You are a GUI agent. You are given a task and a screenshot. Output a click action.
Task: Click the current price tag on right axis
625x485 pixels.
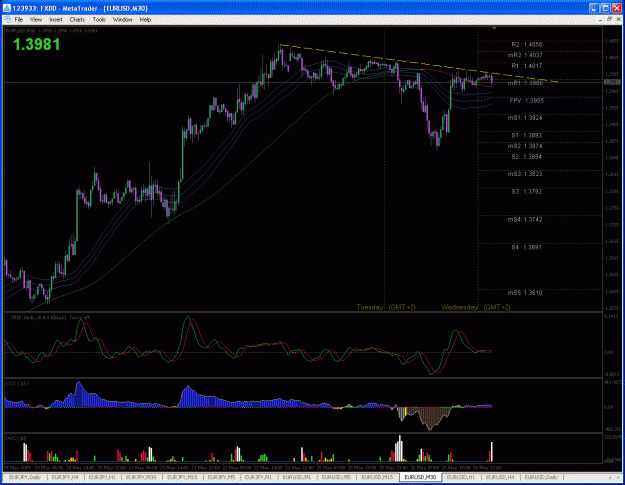[612, 82]
